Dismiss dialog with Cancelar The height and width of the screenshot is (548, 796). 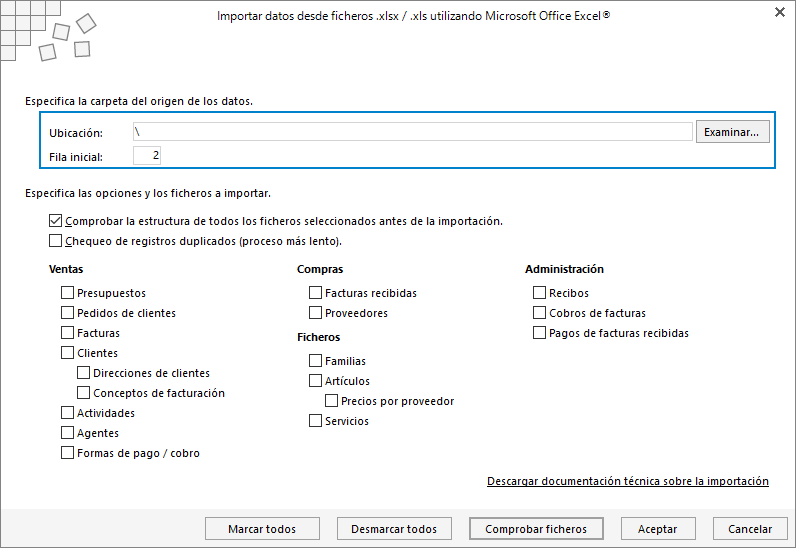(750, 529)
